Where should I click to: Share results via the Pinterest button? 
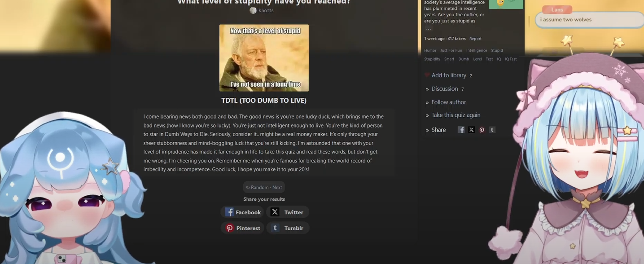(242, 228)
